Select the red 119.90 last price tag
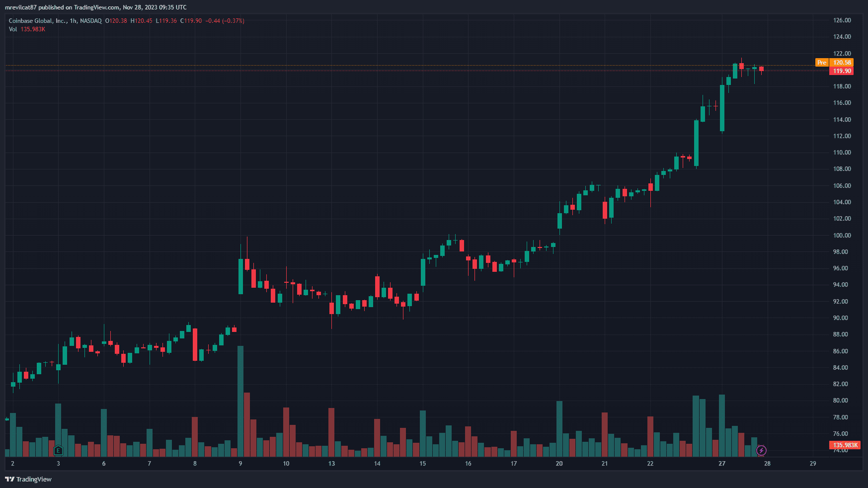This screenshot has height=488, width=868. pos(842,71)
